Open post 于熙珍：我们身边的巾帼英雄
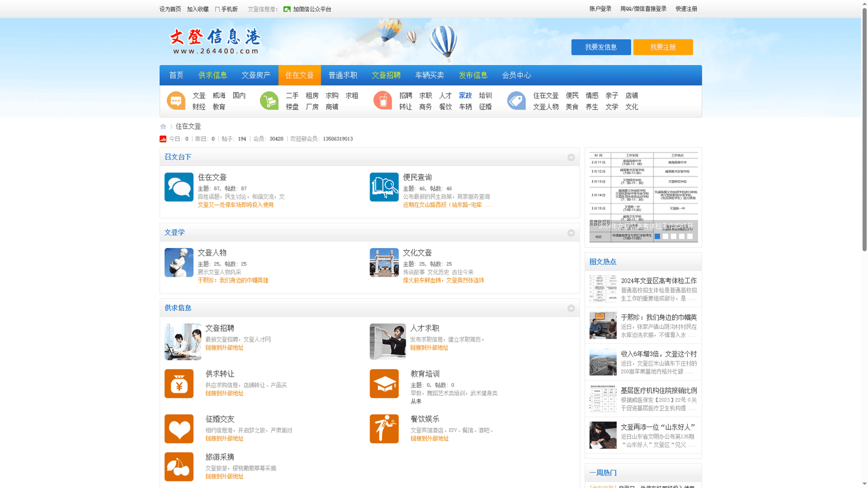The height and width of the screenshot is (488, 868). click(x=233, y=280)
